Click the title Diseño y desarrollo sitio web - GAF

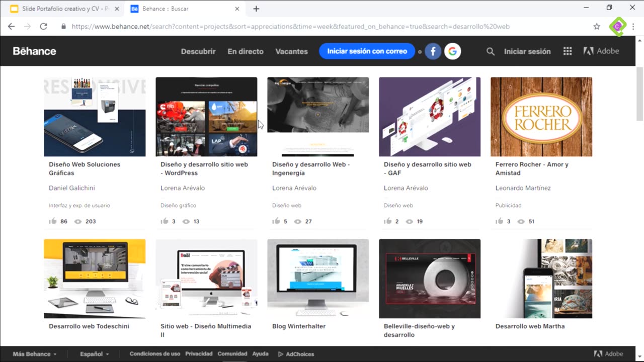tap(428, 168)
